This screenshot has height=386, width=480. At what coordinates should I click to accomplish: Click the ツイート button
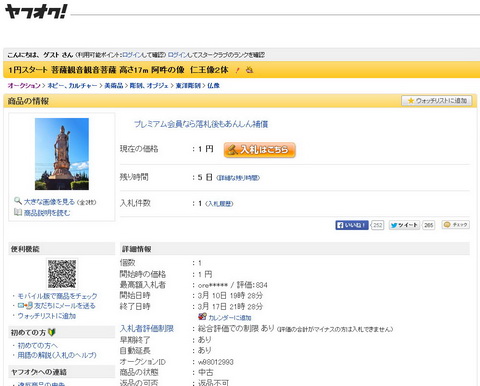404,225
